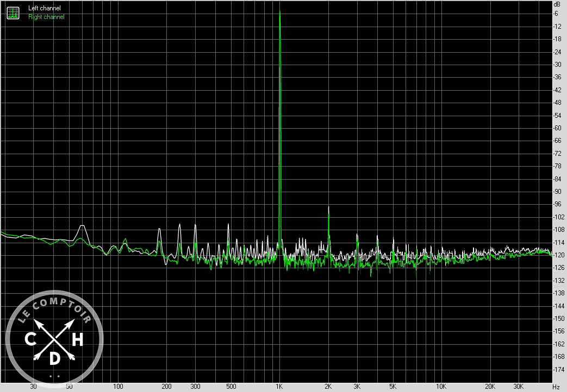Click the top of the 1 kHz peak
The image size is (567, 392).
(279, 11)
